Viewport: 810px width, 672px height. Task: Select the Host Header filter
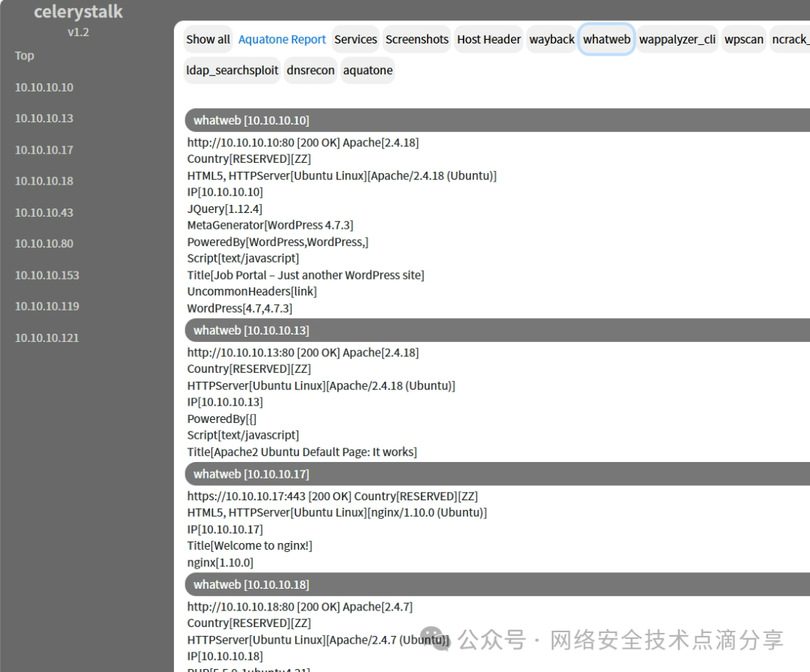(489, 39)
